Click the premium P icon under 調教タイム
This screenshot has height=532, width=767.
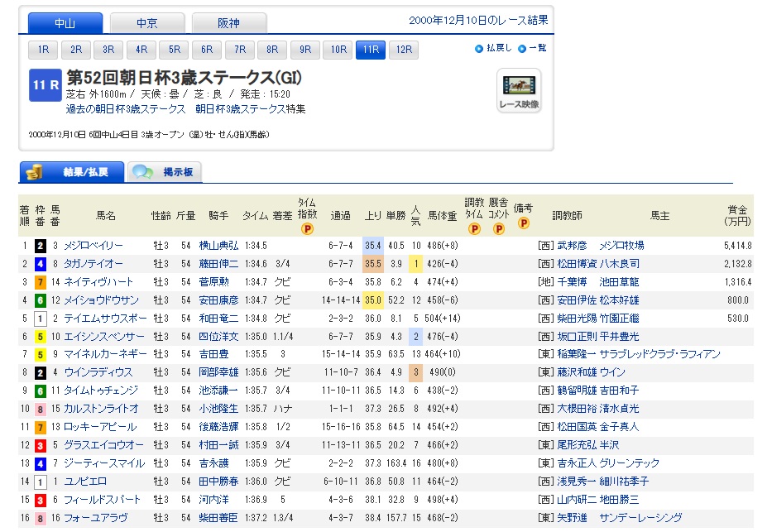point(474,229)
